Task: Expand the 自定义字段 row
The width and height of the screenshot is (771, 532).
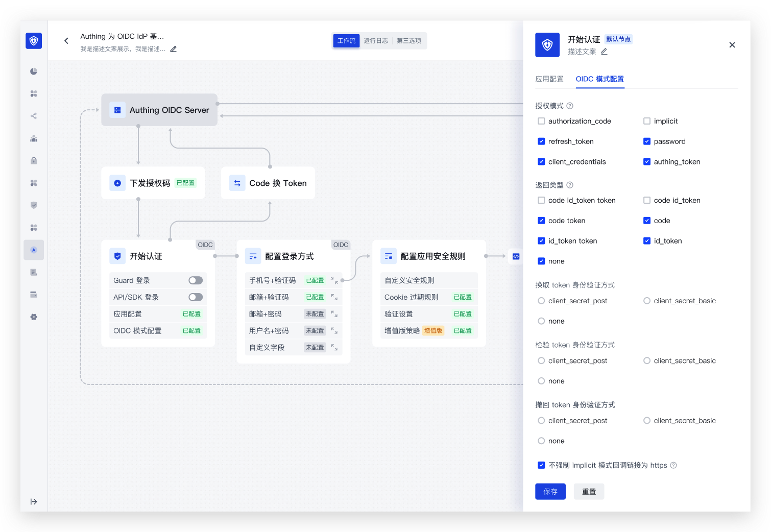Action: pos(334,348)
